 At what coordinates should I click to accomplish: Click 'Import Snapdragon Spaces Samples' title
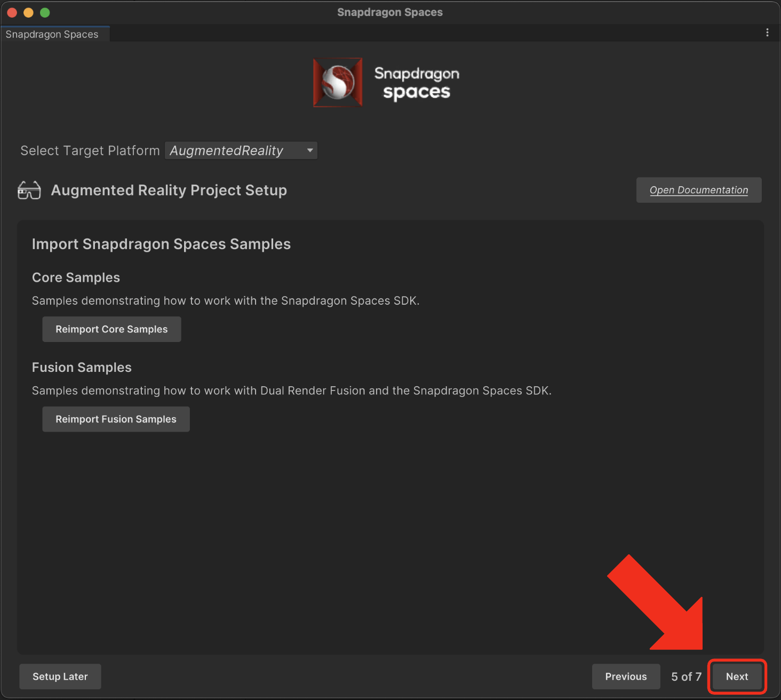161,244
